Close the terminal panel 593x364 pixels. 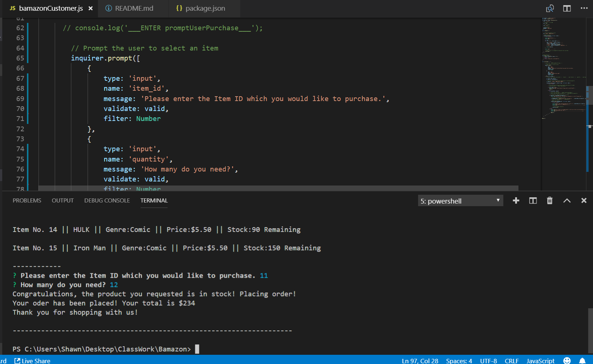pyautogui.click(x=584, y=200)
